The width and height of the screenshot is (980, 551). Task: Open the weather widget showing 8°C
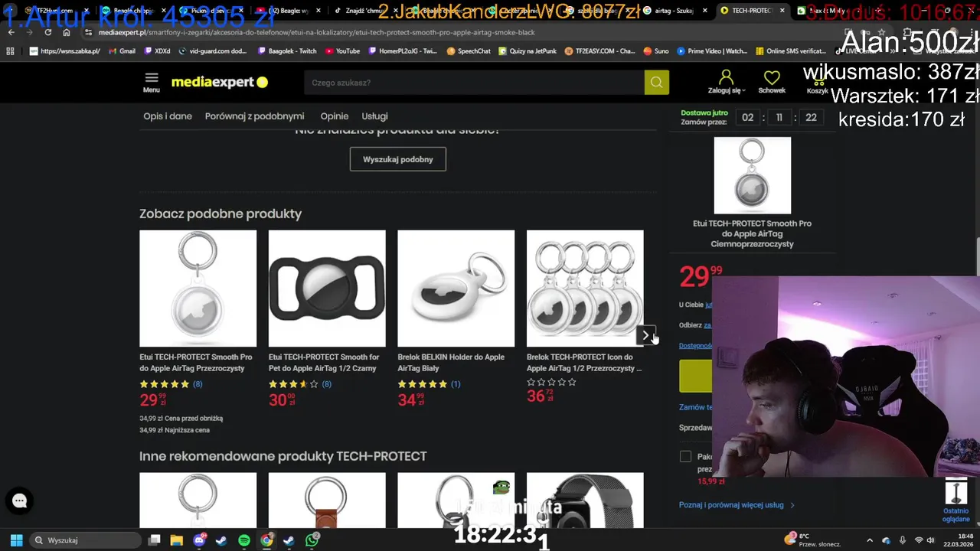click(813, 540)
